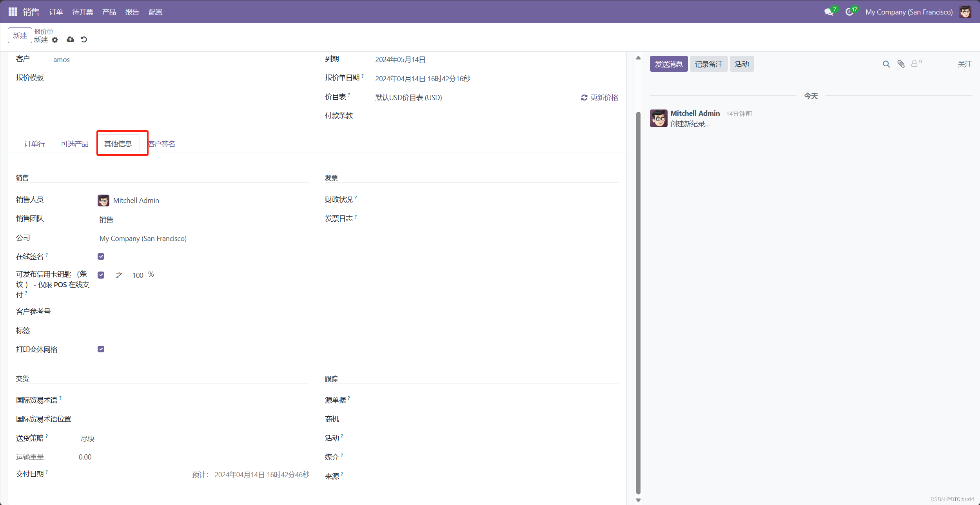
Task: Click the search icon in chatter
Action: point(886,64)
